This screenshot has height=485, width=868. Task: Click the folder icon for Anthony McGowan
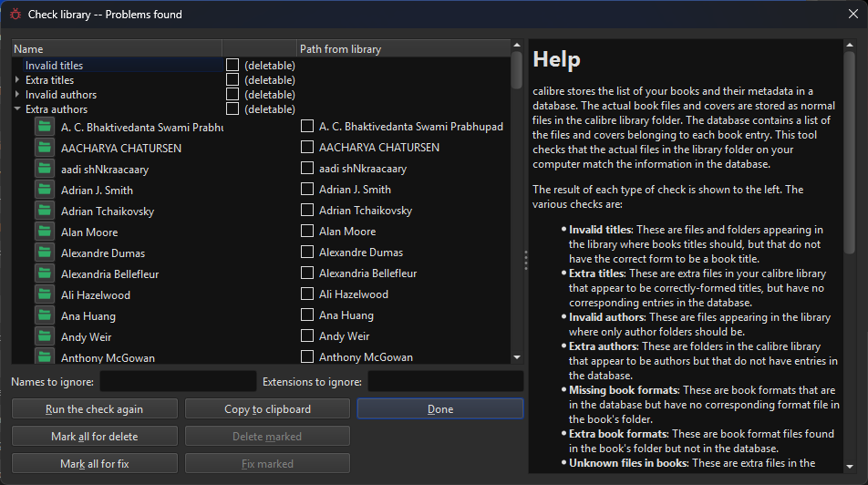pos(45,357)
